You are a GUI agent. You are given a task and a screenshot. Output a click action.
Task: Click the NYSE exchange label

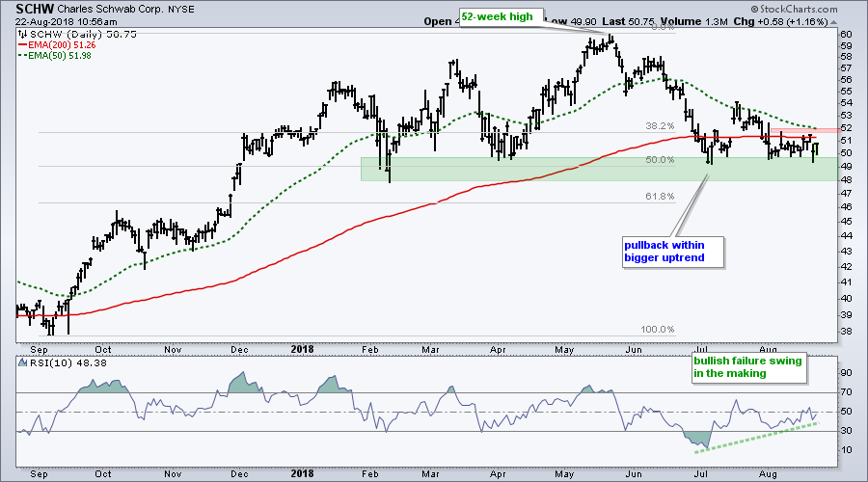(181, 10)
